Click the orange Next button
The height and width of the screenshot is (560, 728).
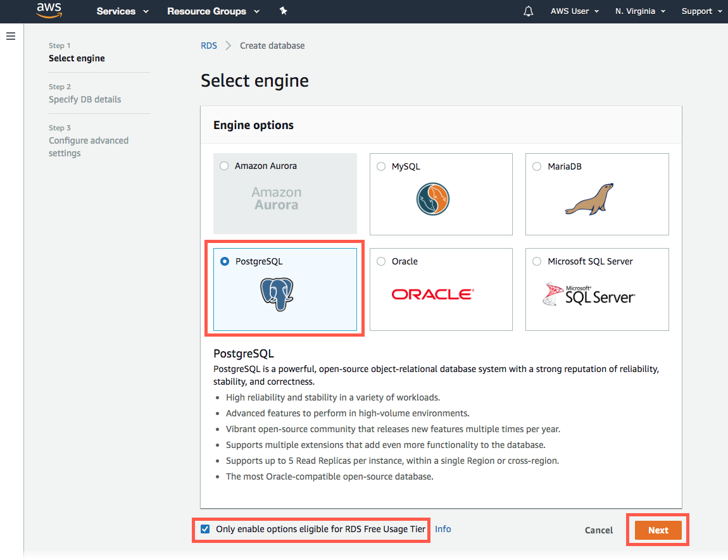tap(658, 530)
